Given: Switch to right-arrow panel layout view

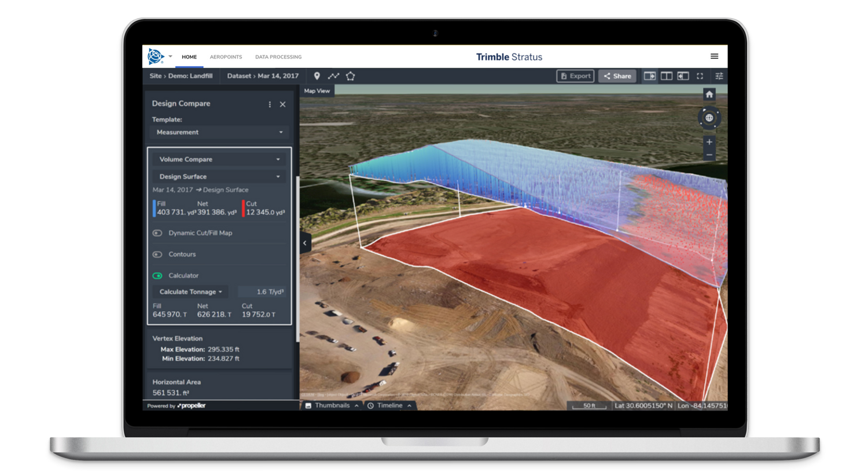Looking at the screenshot, I should [650, 76].
